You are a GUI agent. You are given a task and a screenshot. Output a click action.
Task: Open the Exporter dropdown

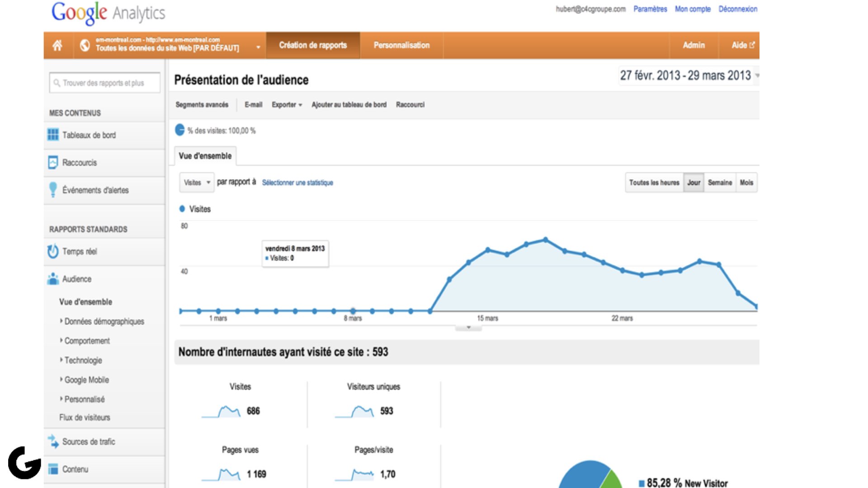tap(287, 105)
